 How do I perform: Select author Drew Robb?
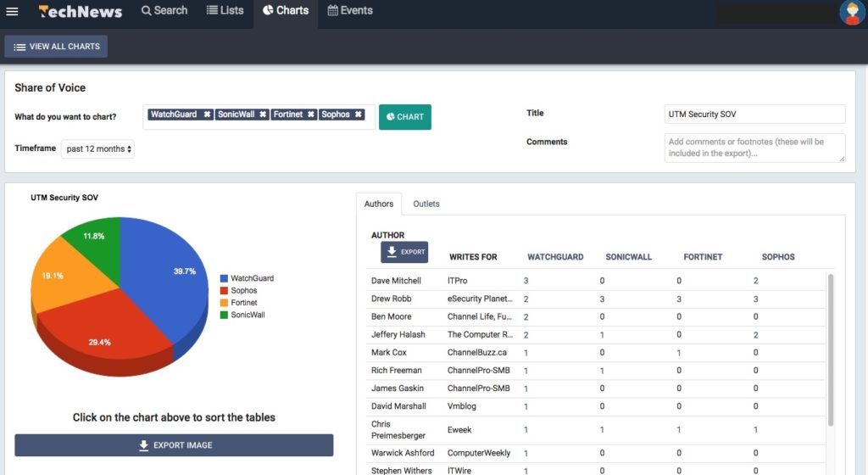[x=391, y=299]
